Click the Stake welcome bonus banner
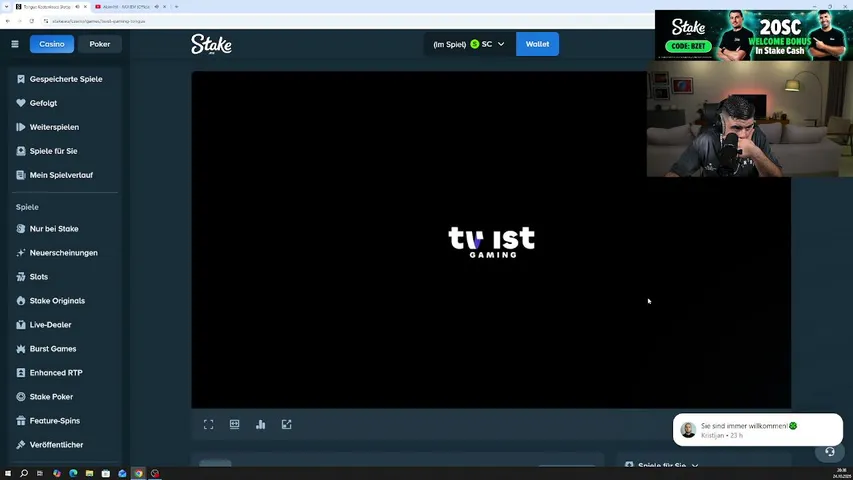Screen dimensions: 853x480 tap(753, 35)
